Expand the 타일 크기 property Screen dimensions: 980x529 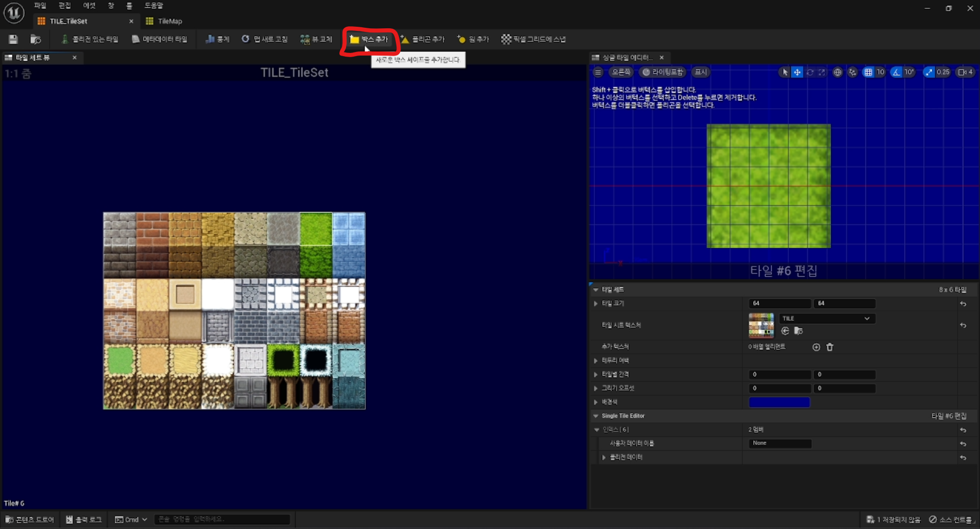596,304
